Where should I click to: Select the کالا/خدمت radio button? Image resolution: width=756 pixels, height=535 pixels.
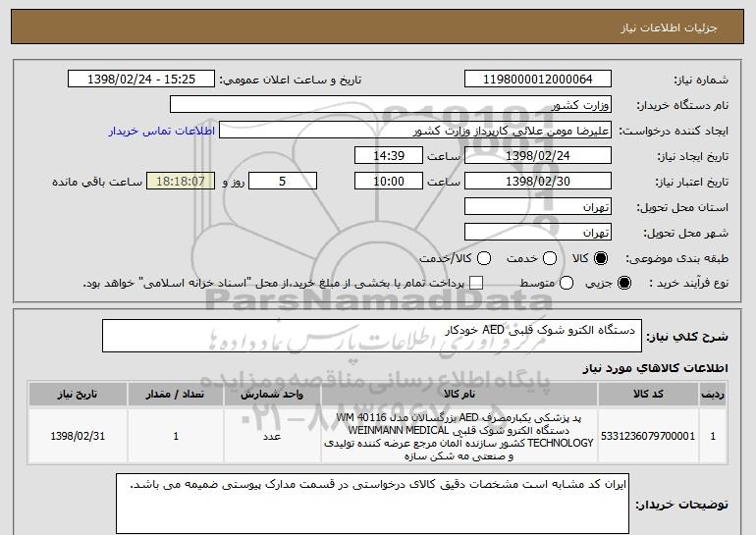pos(484,258)
